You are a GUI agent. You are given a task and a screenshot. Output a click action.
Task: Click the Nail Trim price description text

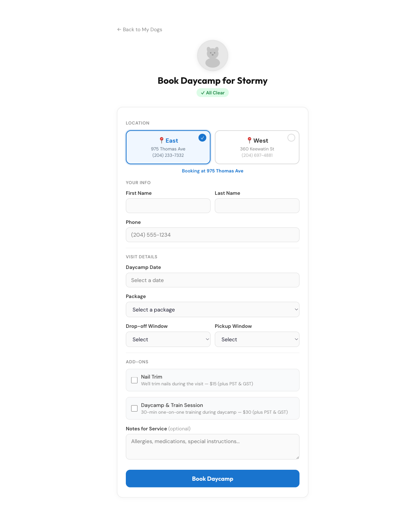197,384
